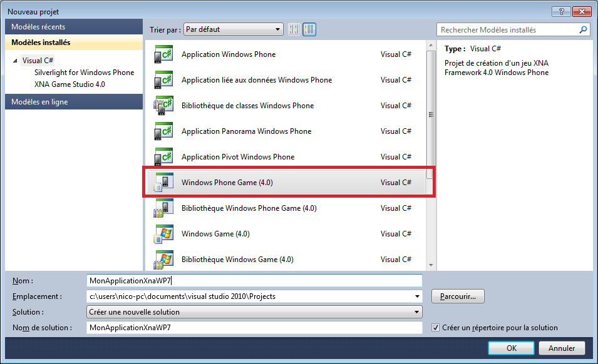Click the Application Panorama Windows Phone icon
This screenshot has height=364, width=598.
163,132
